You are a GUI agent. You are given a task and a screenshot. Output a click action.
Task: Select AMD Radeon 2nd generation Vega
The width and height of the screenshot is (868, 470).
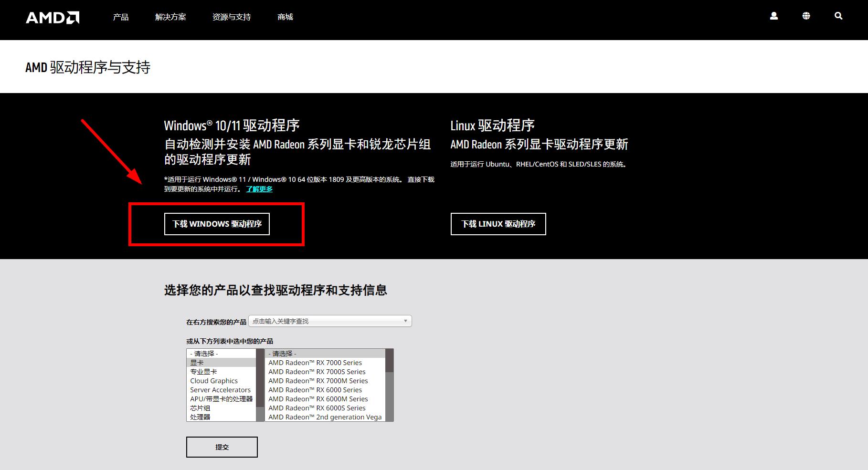(325, 417)
